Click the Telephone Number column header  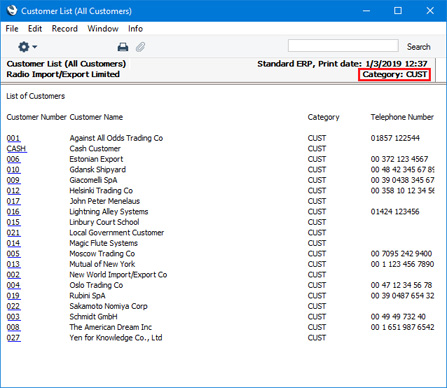[402, 117]
